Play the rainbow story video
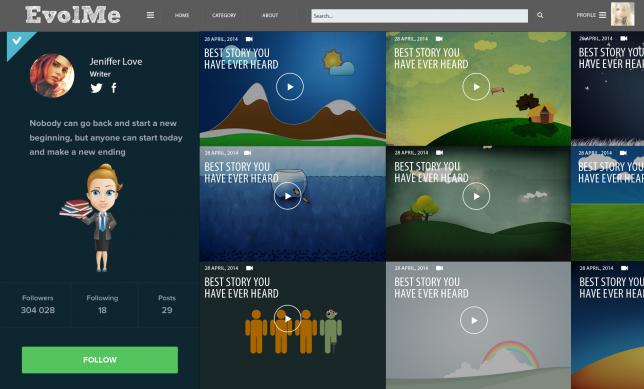Screen dimensions: 644x389 click(x=474, y=320)
